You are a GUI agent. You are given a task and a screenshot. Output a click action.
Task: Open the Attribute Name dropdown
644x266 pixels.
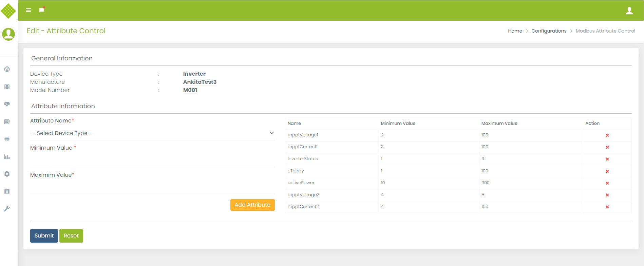152,133
